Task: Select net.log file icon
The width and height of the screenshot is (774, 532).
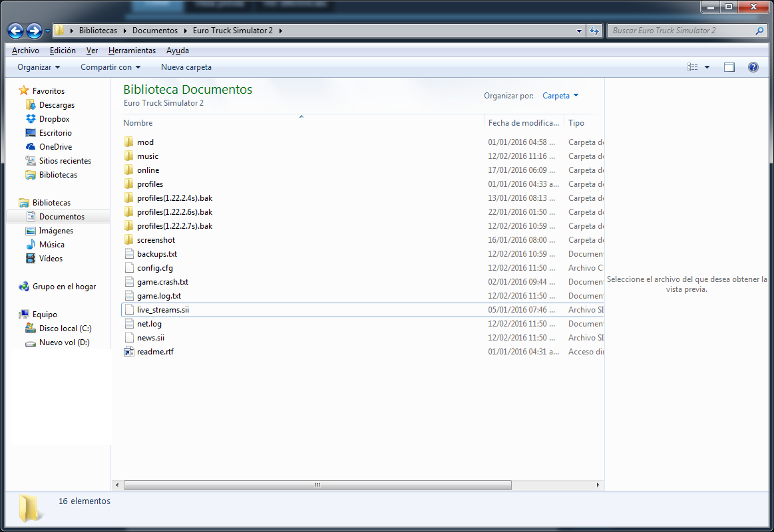Action: click(129, 323)
